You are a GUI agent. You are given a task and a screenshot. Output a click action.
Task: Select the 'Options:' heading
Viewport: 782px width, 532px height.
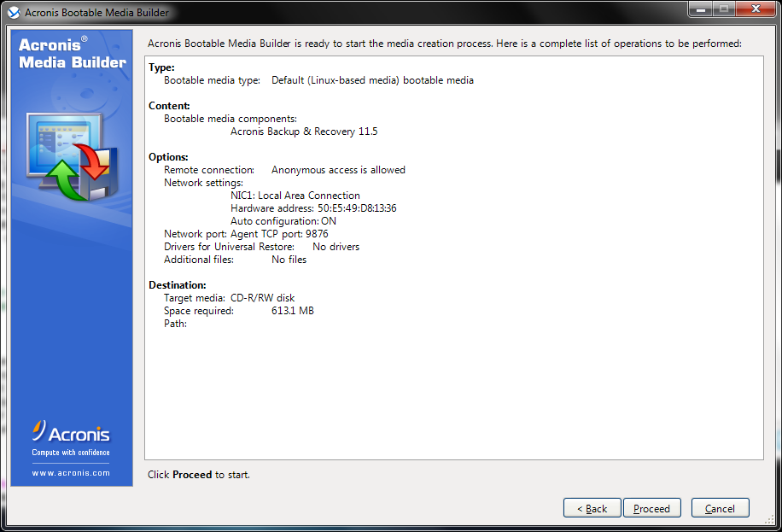pos(168,157)
